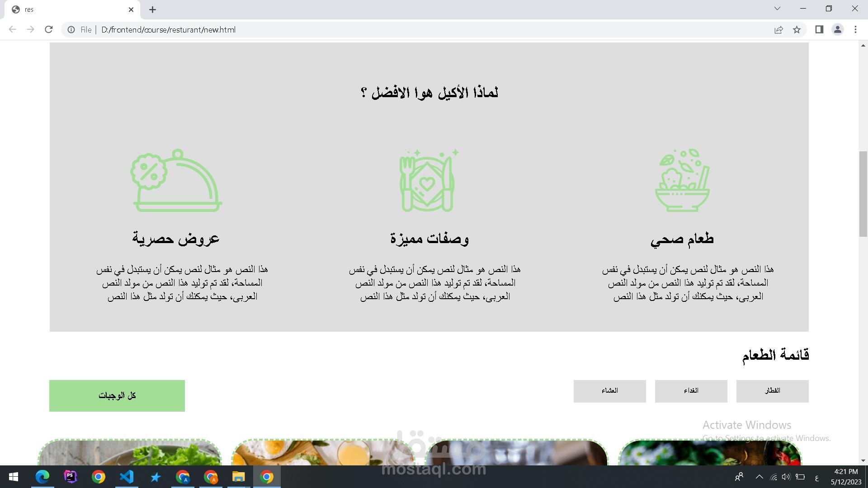This screenshot has width=868, height=488.
Task: Click the plate with heart recipes icon
Action: coord(428,181)
